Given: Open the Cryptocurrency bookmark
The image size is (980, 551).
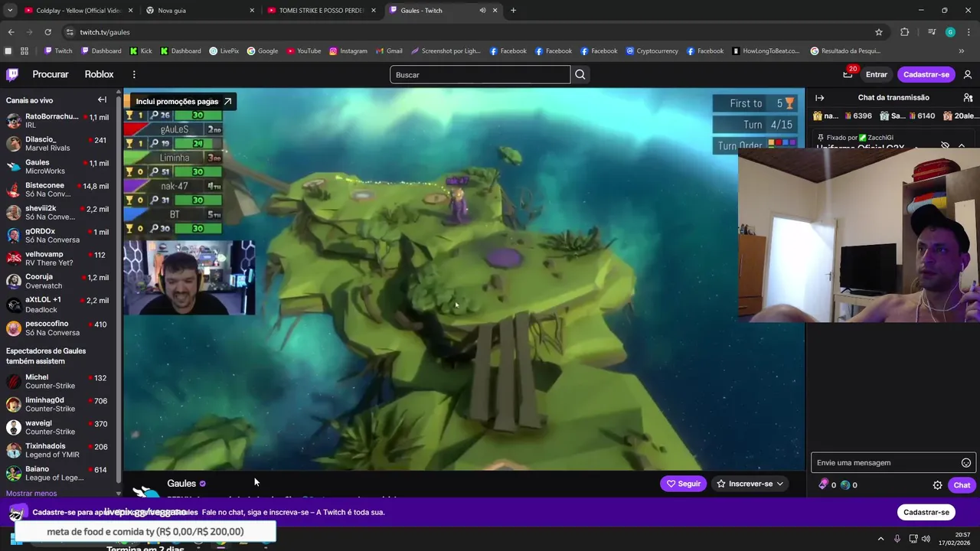Looking at the screenshot, I should (652, 51).
